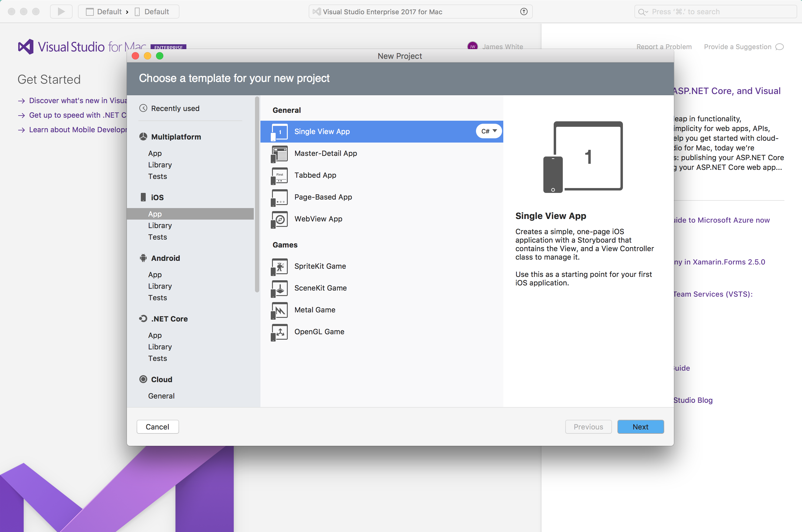Open the C# language dropdown
This screenshot has width=802, height=532.
click(x=489, y=131)
